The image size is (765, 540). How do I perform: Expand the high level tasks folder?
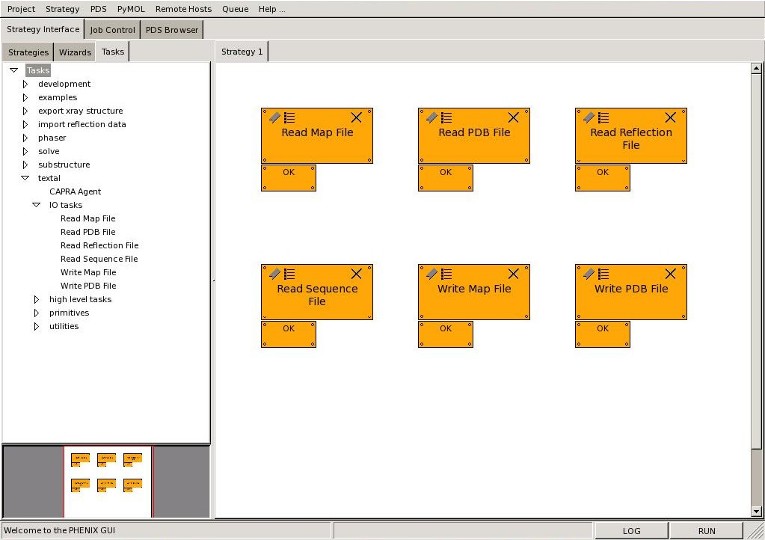[x=37, y=299]
